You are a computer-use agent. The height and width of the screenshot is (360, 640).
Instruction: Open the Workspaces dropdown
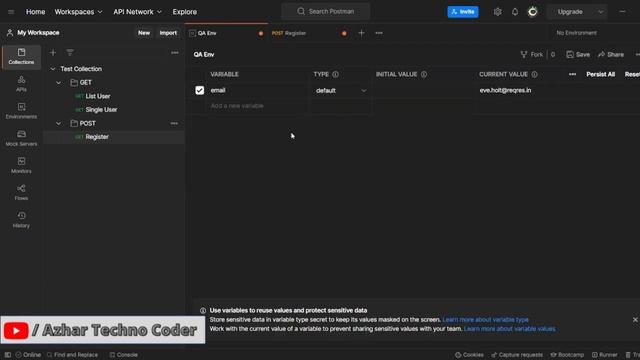(x=78, y=12)
